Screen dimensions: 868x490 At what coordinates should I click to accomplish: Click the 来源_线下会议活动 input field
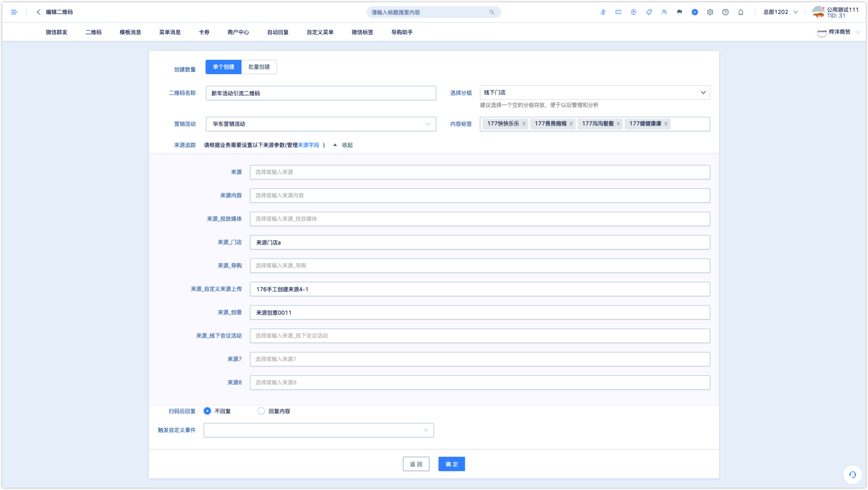pyautogui.click(x=479, y=335)
